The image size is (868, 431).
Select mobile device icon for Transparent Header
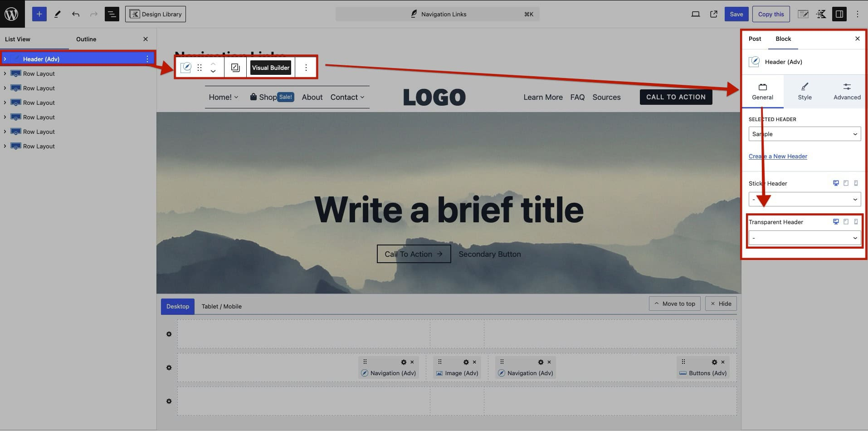coord(856,222)
